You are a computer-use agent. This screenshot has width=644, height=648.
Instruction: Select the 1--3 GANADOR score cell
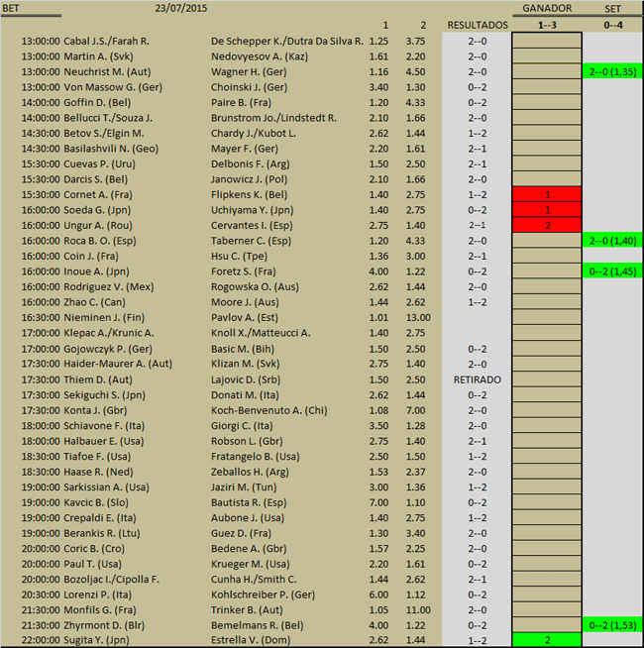[x=547, y=25]
